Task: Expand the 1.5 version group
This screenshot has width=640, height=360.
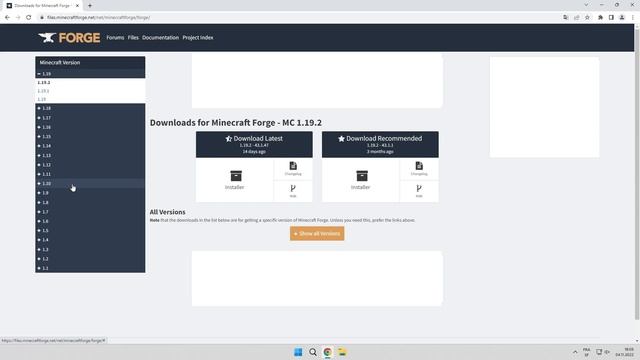Action: 90,231
